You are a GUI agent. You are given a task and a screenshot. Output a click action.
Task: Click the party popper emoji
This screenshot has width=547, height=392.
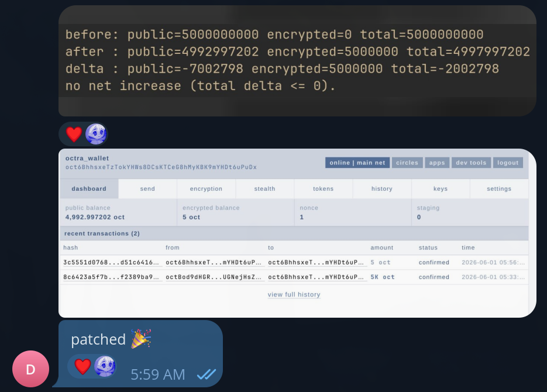coord(141,339)
